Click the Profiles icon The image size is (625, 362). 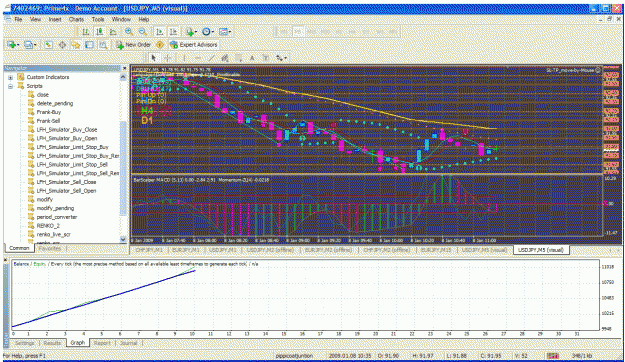(x=28, y=45)
